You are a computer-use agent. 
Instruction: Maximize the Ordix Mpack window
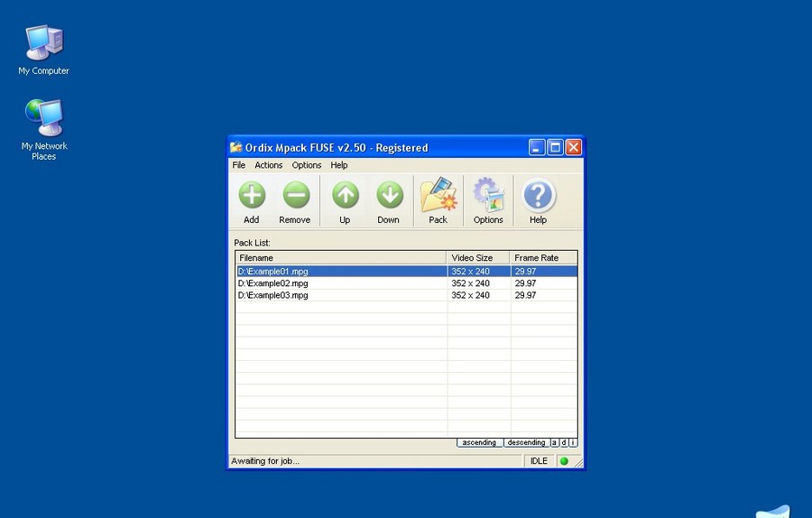(555, 148)
